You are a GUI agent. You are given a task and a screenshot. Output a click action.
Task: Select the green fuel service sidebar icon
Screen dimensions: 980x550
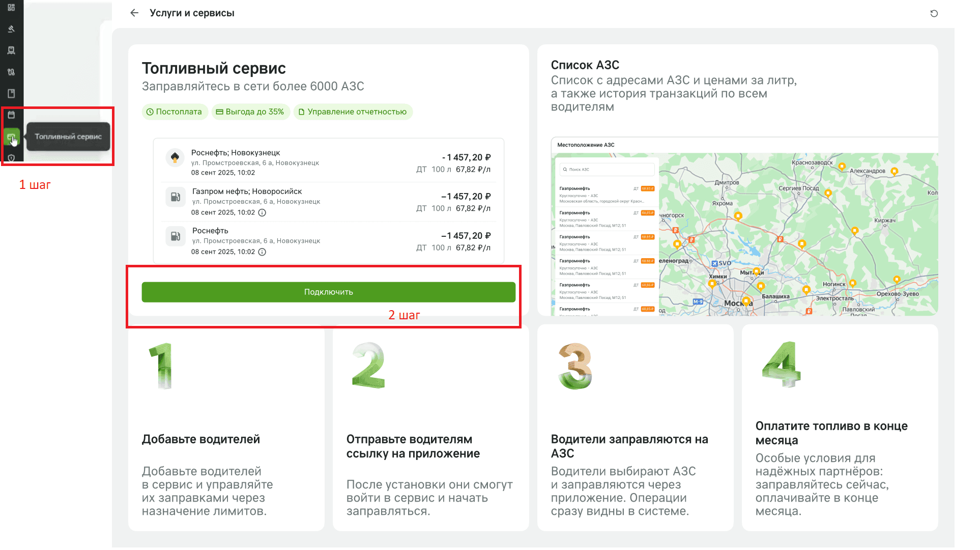click(x=11, y=136)
